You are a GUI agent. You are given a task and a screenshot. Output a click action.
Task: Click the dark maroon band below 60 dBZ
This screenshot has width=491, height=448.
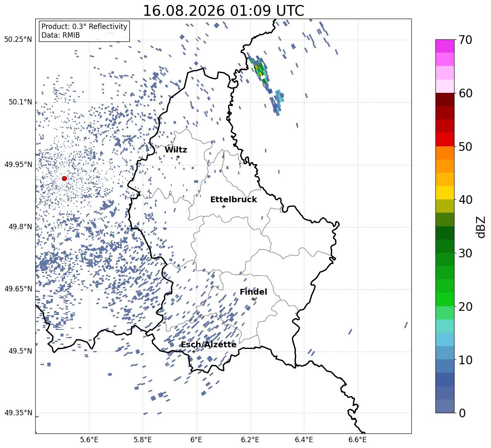click(445, 99)
